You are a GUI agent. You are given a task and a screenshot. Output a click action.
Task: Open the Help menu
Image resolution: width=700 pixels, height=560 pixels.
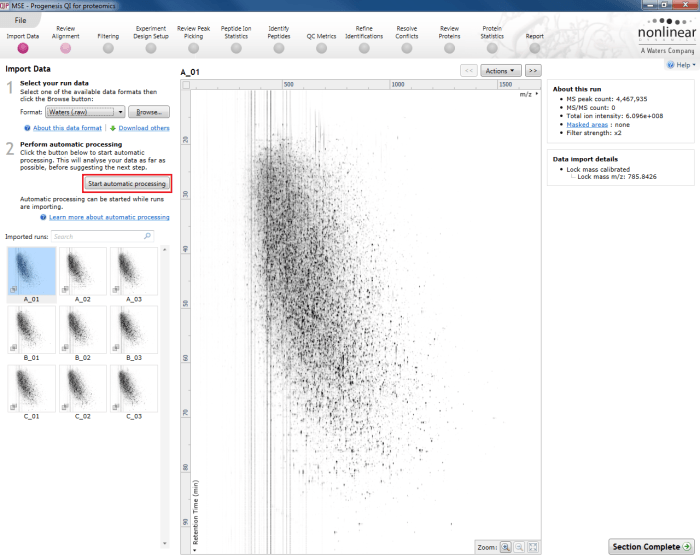click(x=682, y=65)
